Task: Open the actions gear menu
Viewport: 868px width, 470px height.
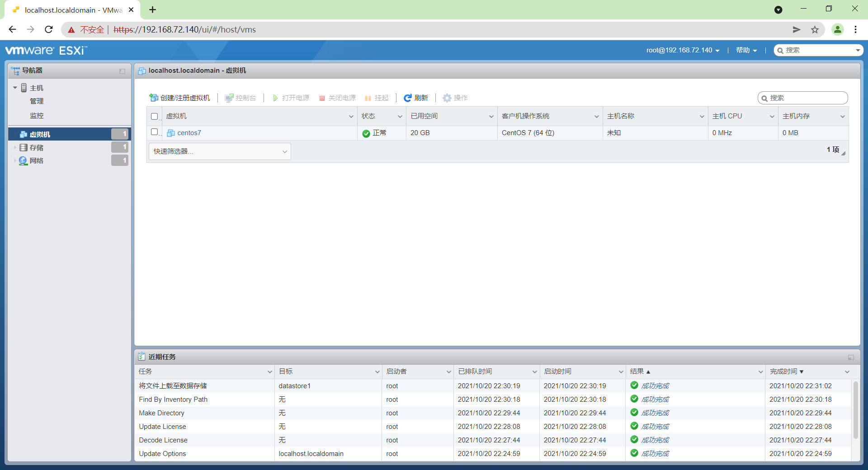Action: click(455, 98)
